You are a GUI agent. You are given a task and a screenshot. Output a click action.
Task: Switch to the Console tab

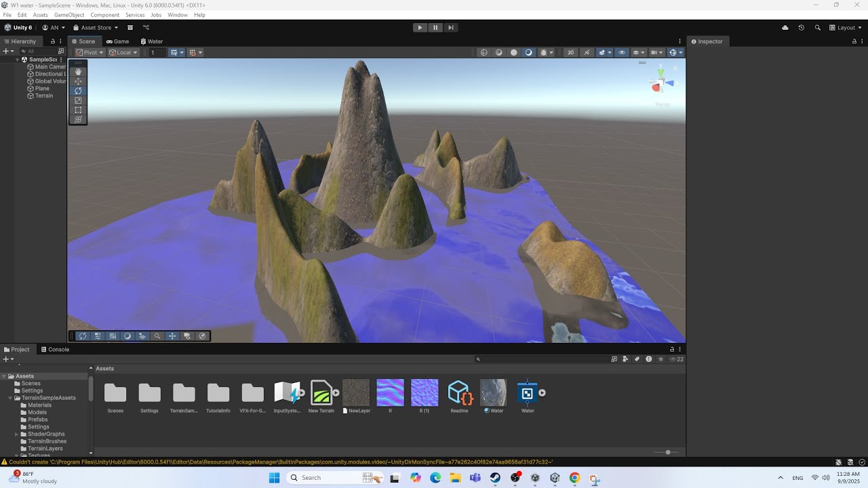(55, 350)
